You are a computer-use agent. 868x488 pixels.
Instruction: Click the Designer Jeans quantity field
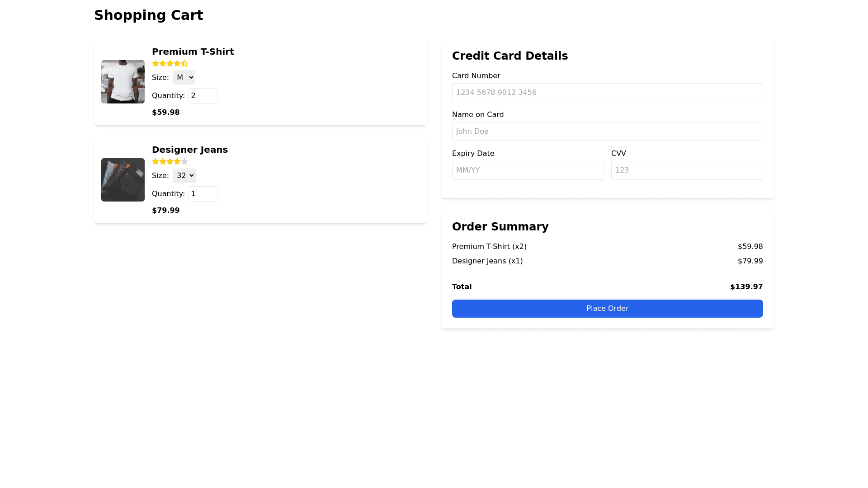[x=203, y=194]
